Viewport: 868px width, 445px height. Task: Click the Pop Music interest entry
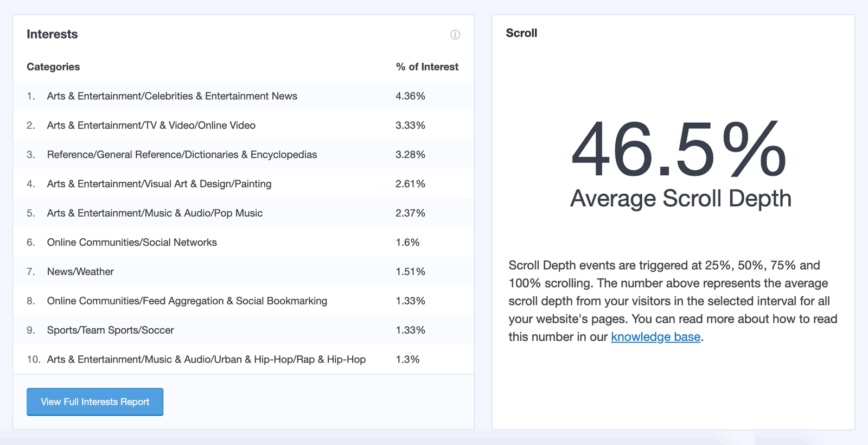(154, 213)
